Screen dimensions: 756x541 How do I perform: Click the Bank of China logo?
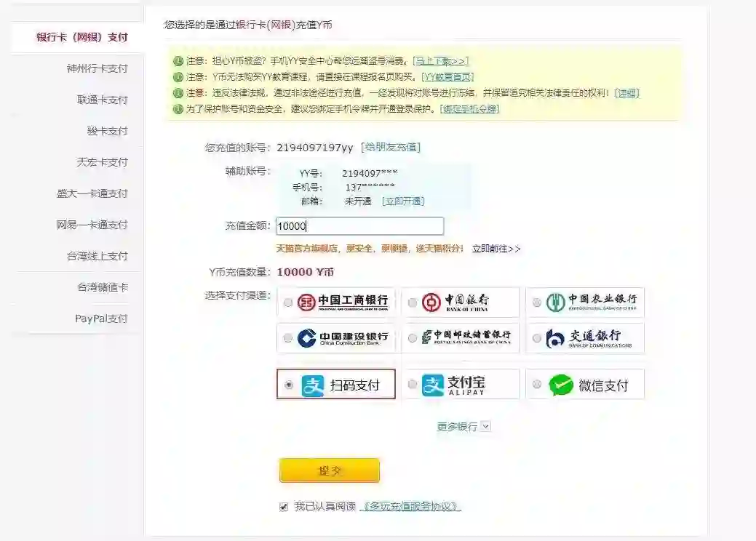click(x=455, y=302)
